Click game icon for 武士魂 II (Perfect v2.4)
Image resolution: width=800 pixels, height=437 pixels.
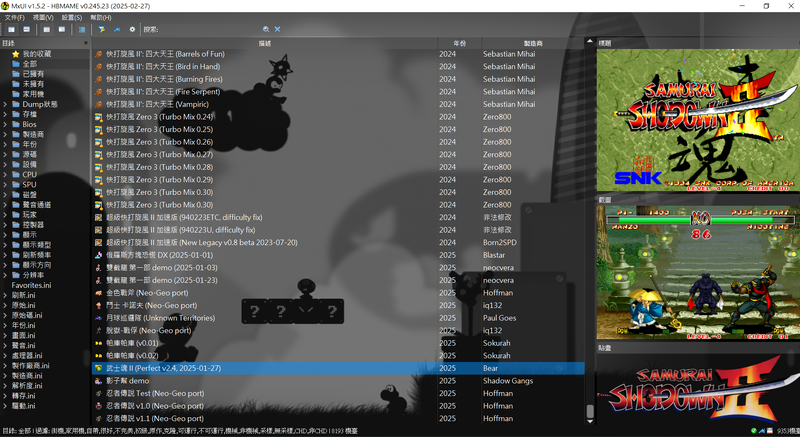point(99,368)
